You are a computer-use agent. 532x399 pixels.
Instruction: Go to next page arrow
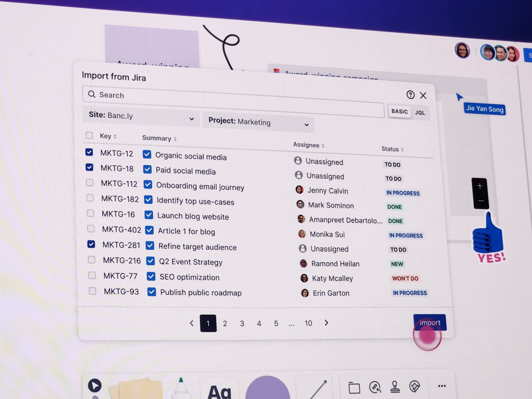326,323
